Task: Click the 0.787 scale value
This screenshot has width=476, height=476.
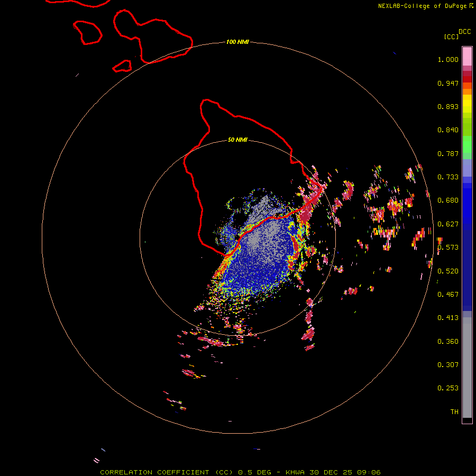Action: point(448,153)
